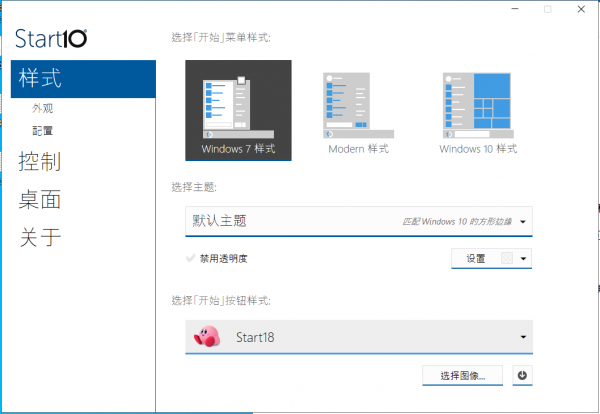Image resolution: width=600 pixels, height=414 pixels.
Task: Switch to the 桌面 section
Action: tap(40, 199)
